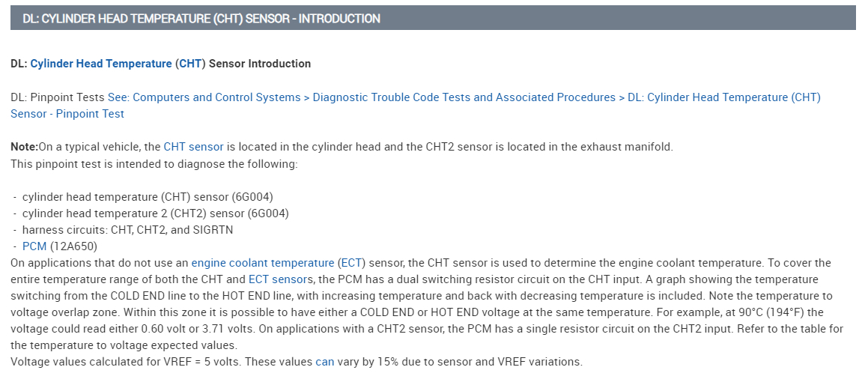
Task: Click the bold "Note:" label
Action: pyautogui.click(x=25, y=147)
